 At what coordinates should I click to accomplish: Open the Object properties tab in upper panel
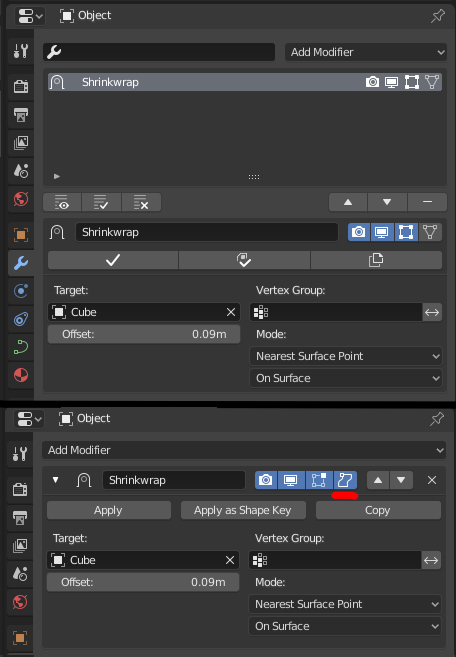click(x=21, y=234)
